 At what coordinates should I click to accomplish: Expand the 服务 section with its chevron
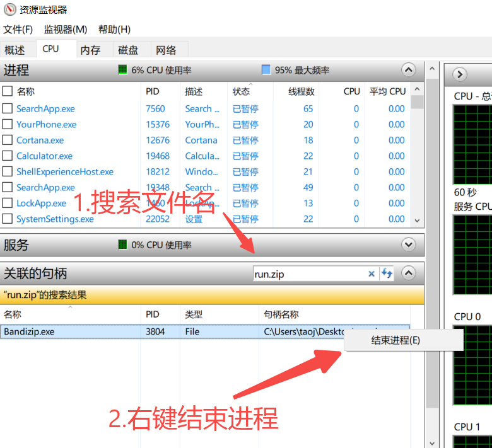tap(409, 244)
